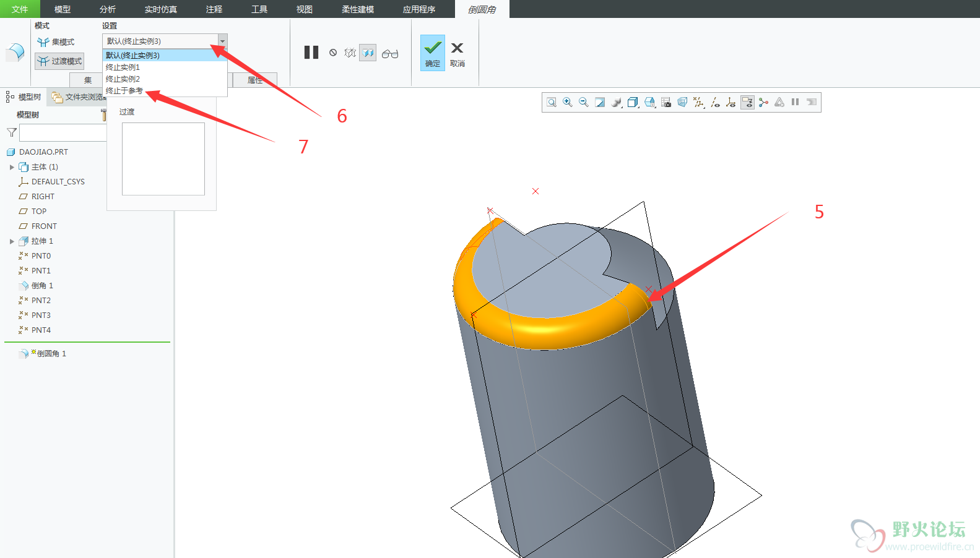980x558 pixels.
Task: Click the round feature icon on the ribbon's left
Action: 15,53
